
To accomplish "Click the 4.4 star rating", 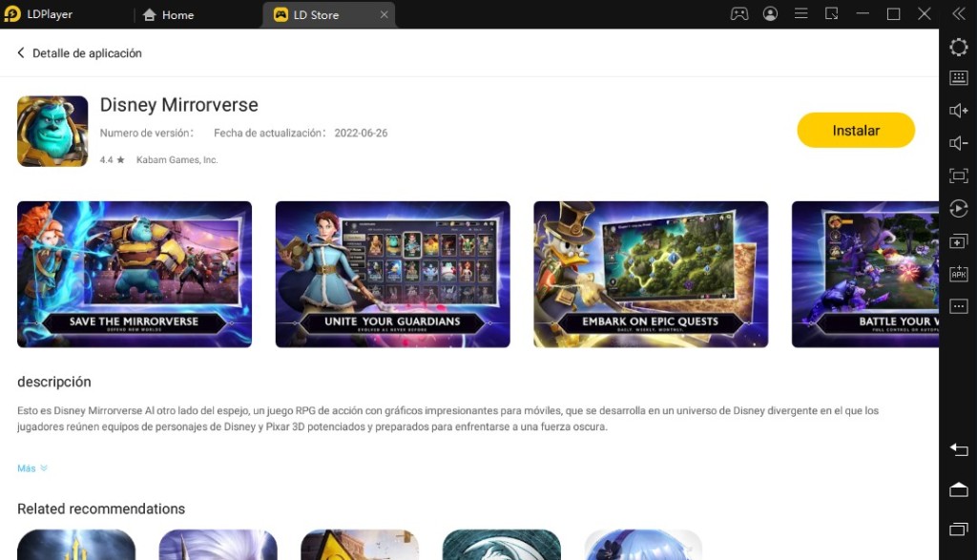I will point(113,159).
